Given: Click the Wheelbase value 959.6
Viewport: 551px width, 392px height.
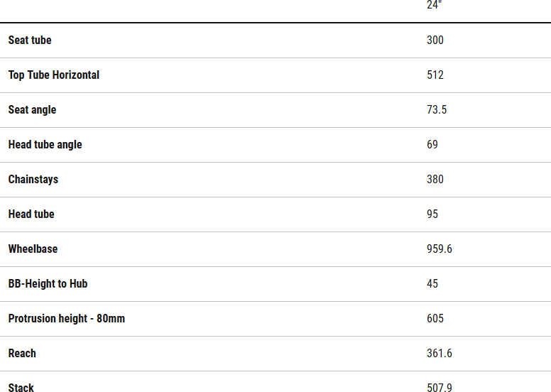Looking at the screenshot, I should [x=440, y=249].
